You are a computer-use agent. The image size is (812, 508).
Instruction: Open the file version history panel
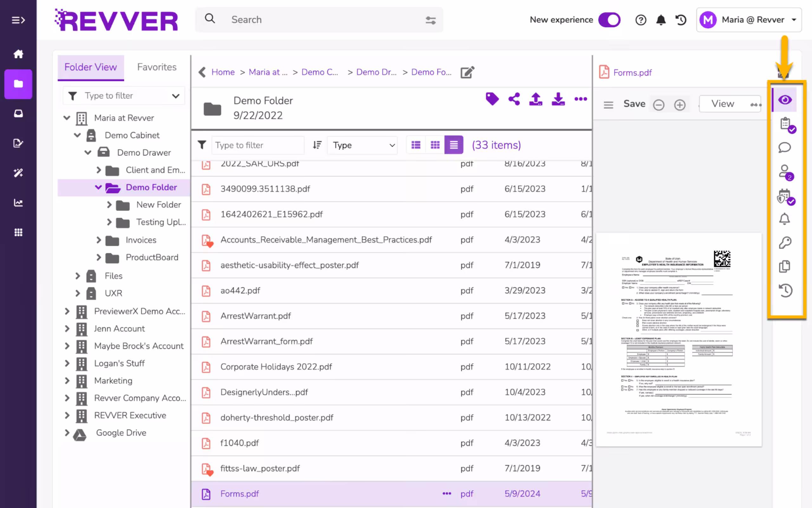tap(785, 290)
